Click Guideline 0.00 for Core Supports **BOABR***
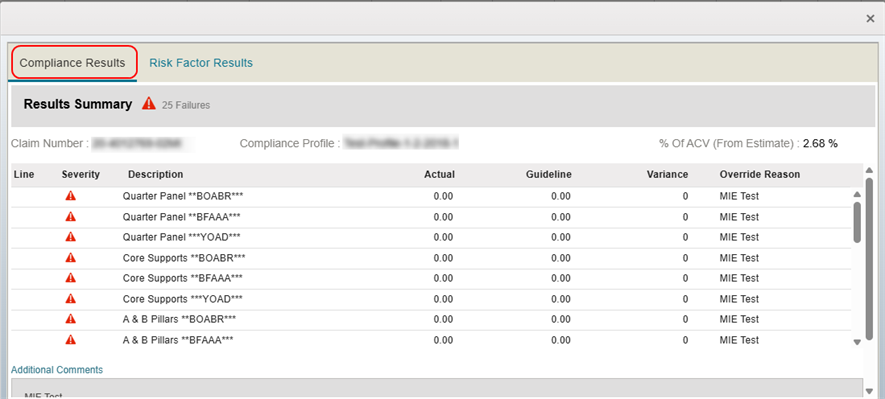Viewport: 885px width, 399px height. 560,258
